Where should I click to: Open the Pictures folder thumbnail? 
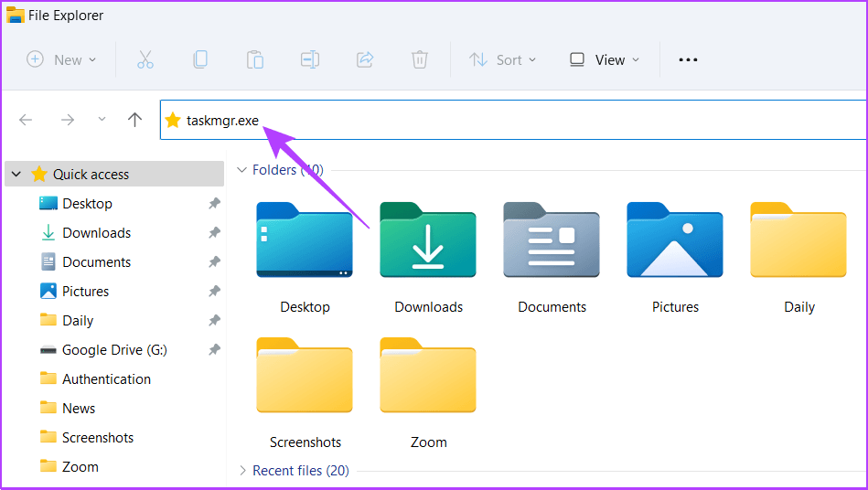(675, 258)
